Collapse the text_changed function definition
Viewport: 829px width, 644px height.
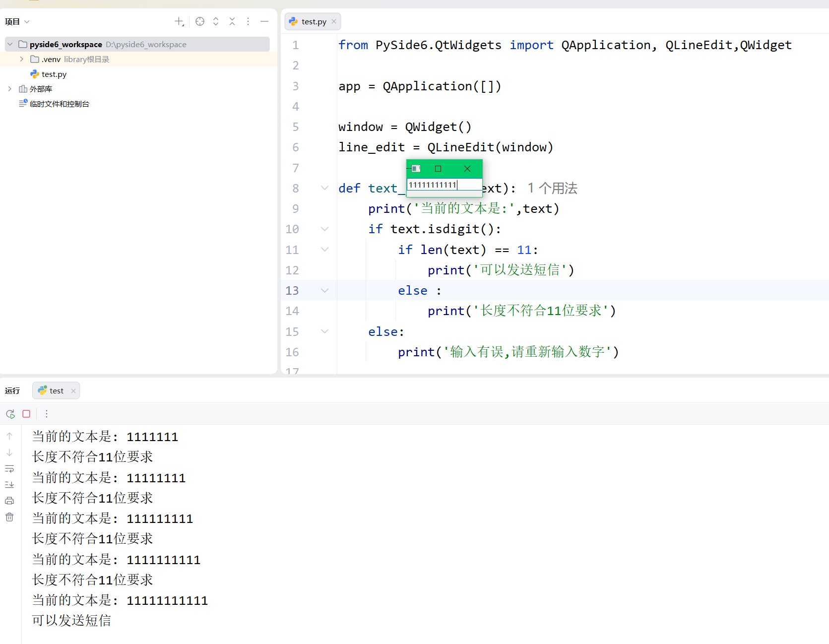pyautogui.click(x=324, y=188)
